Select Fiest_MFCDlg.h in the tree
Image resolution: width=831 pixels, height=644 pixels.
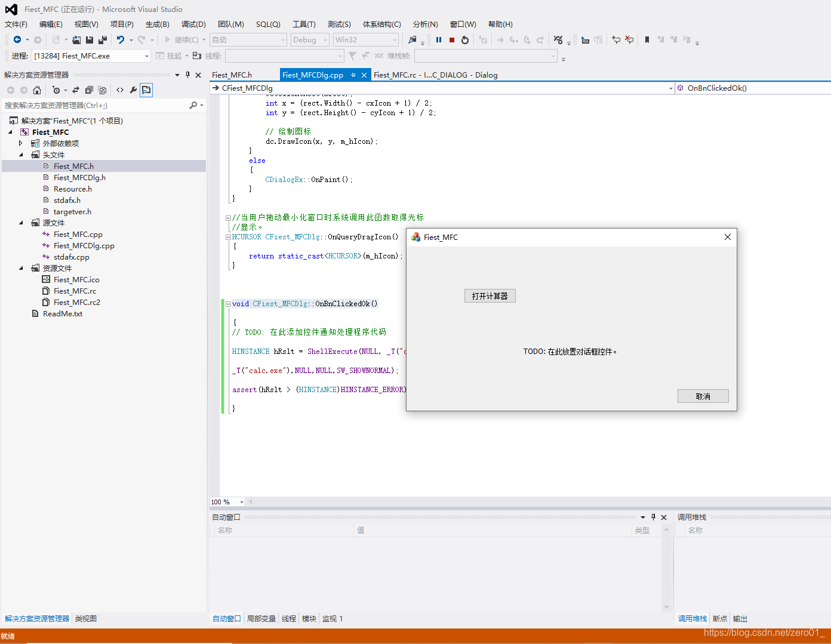tap(79, 177)
